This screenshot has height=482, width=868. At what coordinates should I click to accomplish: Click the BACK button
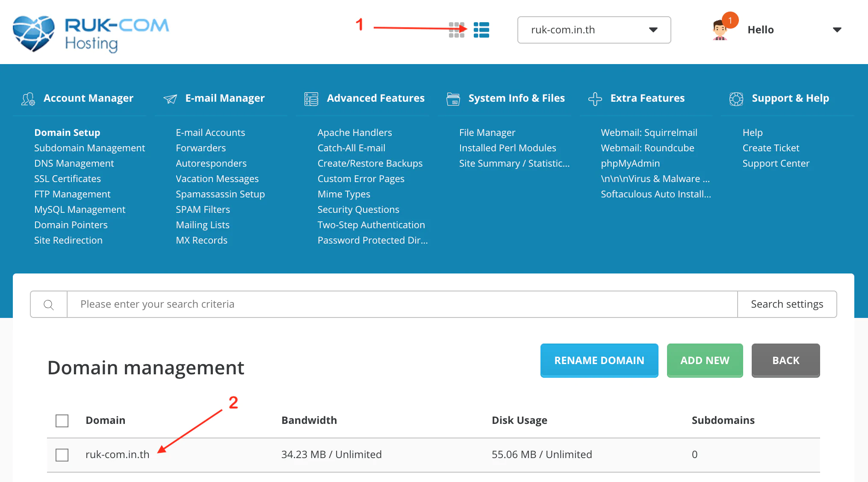click(785, 360)
